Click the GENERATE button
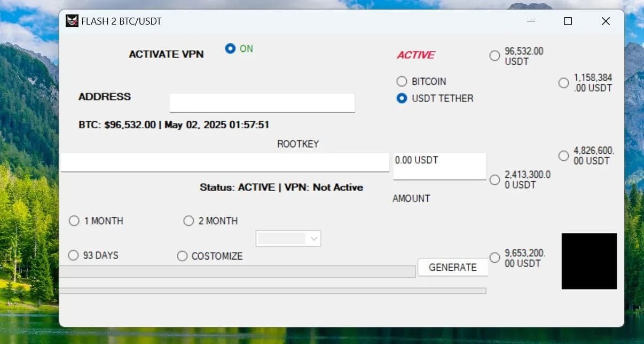The width and height of the screenshot is (644, 344). click(453, 267)
